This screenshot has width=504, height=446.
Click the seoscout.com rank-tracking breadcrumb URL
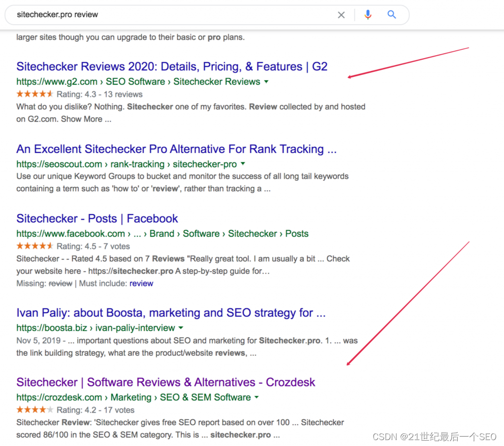(126, 164)
